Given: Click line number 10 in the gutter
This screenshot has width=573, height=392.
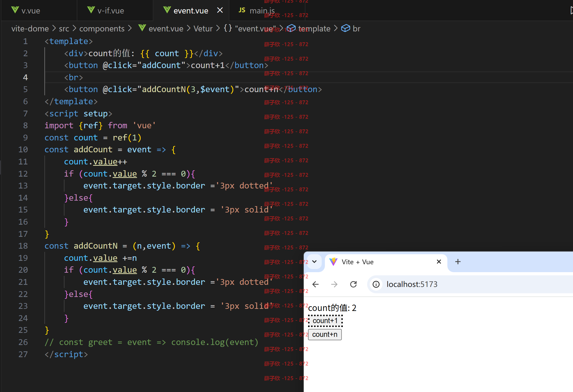Looking at the screenshot, I should click(23, 150).
